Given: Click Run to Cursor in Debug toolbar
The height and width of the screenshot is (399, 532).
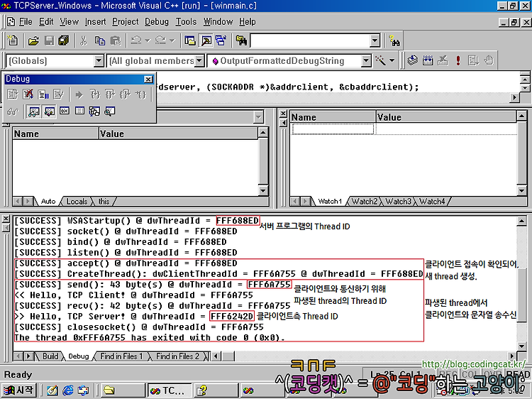Looking at the screenshot, I should [140, 94].
